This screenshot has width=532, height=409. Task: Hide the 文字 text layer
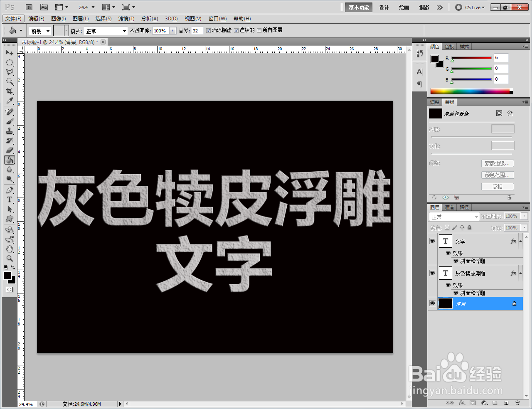click(432, 241)
